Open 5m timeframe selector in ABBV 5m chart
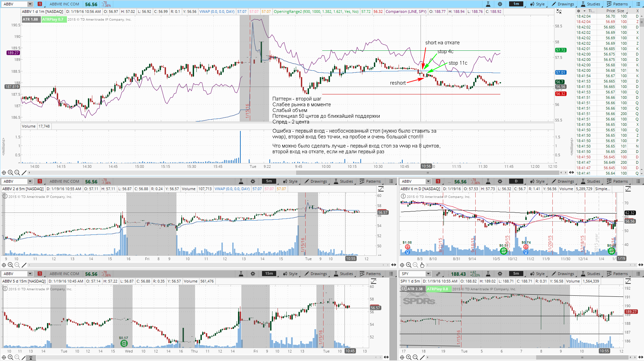 269,181
